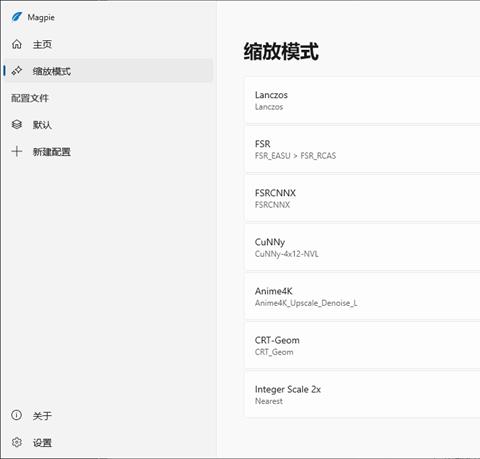Click the Nearest subtitle text
The image size is (480, 459).
tap(269, 401)
